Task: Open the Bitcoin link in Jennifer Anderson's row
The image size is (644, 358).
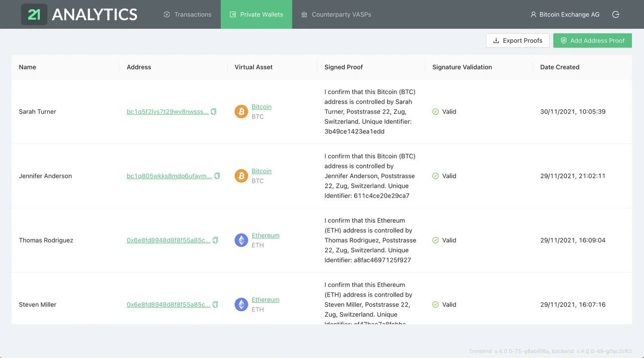Action: 262,171
